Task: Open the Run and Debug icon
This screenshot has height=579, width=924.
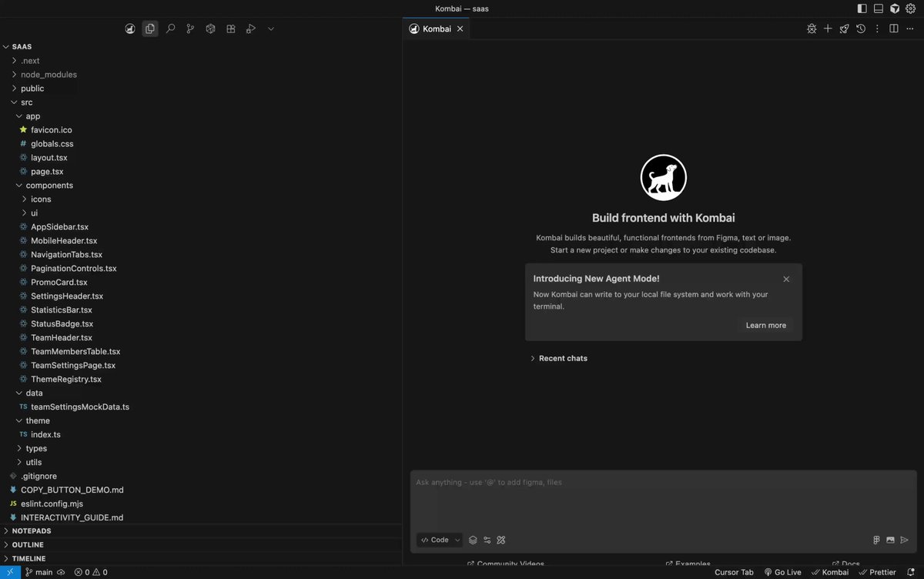Action: coord(250,28)
